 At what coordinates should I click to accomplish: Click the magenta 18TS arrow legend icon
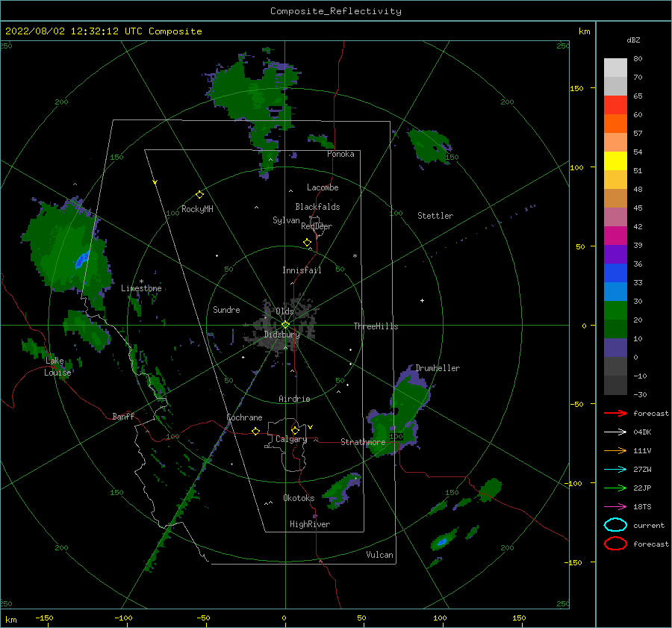615,507
